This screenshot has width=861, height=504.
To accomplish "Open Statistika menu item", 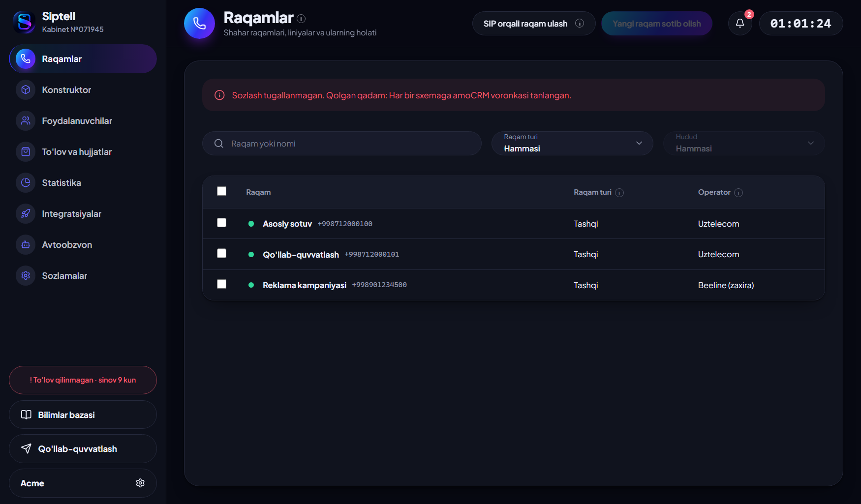I will coord(83,183).
